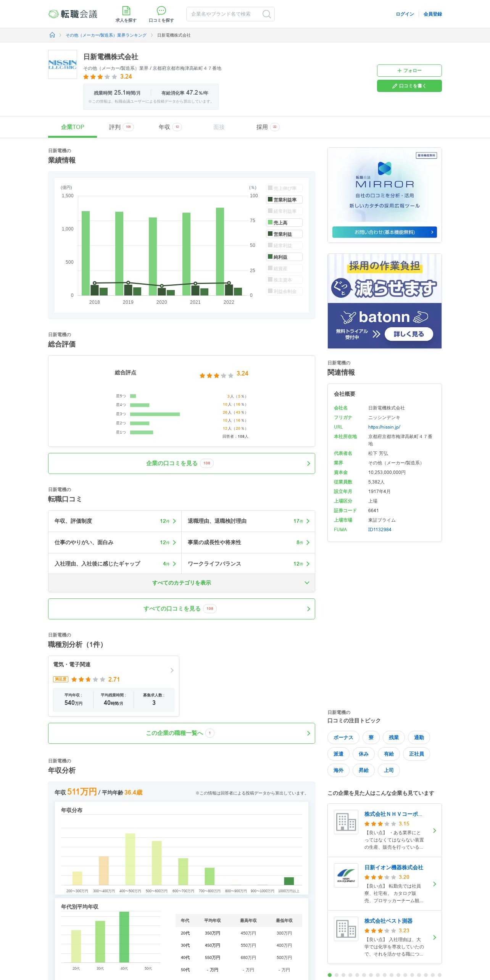The height and width of the screenshot is (980, 490).
Task: Switch to 評判 tab
Action: click(x=121, y=127)
